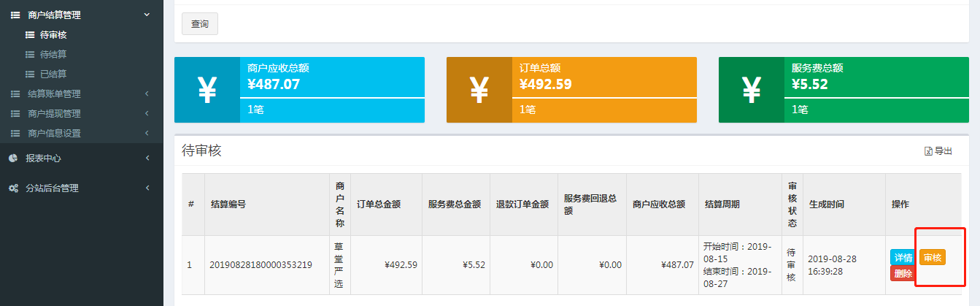The width and height of the screenshot is (980, 306).
Task: Click the 审核状态 column header
Action: pos(792,204)
